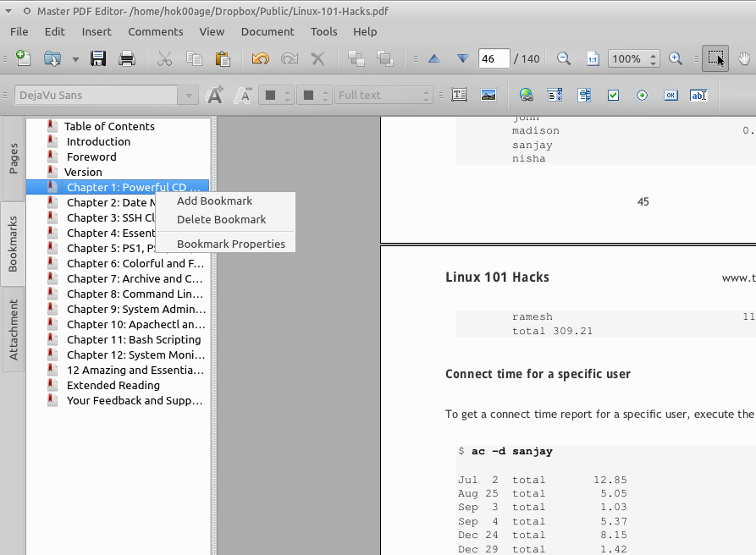
Task: Insert a Radio Button form field
Action: (642, 95)
